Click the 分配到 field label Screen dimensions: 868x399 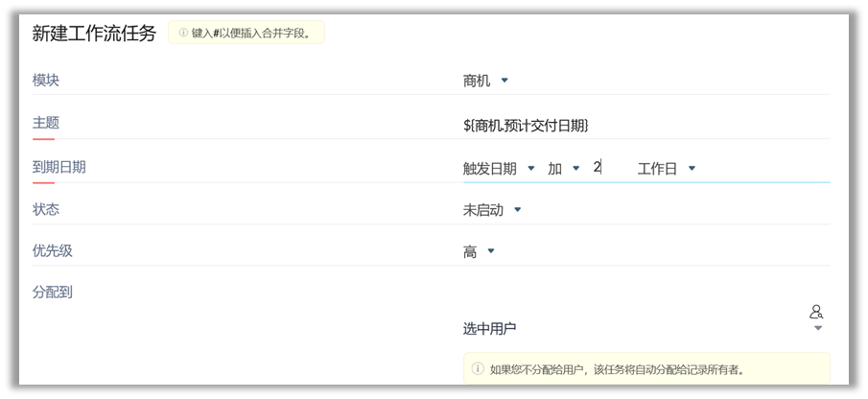(x=53, y=292)
